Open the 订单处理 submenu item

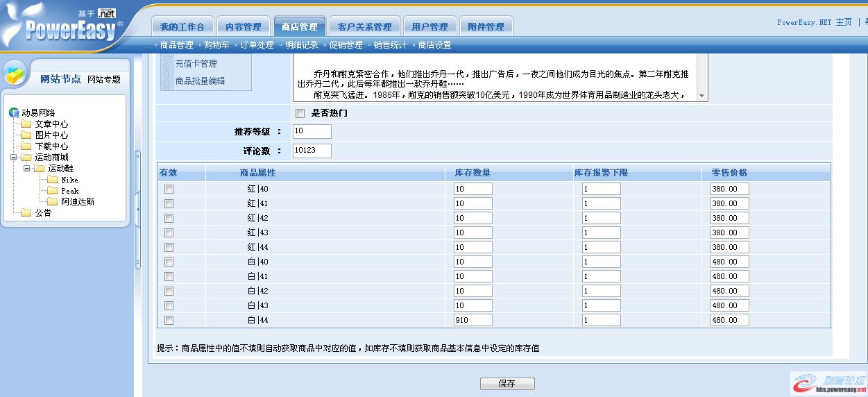(257, 45)
